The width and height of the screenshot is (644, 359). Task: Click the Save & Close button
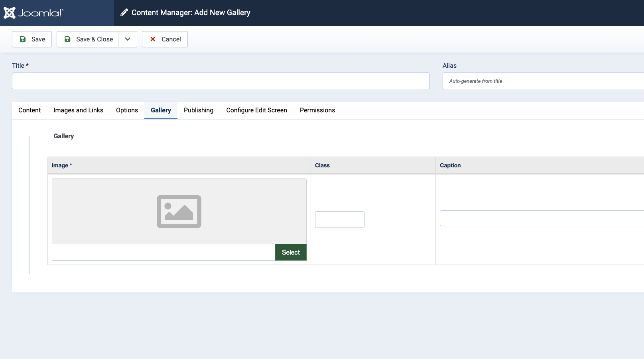click(88, 39)
